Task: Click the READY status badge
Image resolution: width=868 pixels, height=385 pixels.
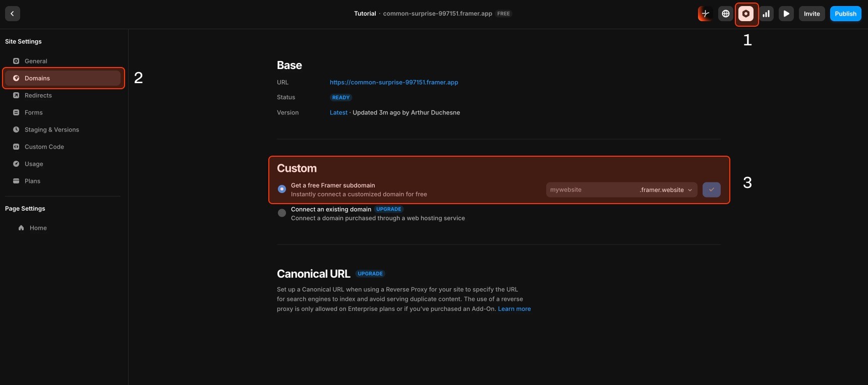Action: [x=341, y=97]
